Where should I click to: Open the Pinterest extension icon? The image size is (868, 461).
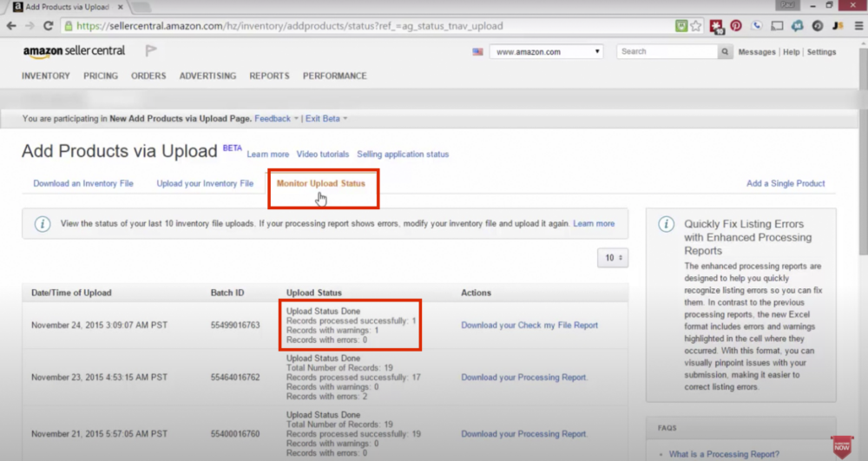click(x=736, y=26)
